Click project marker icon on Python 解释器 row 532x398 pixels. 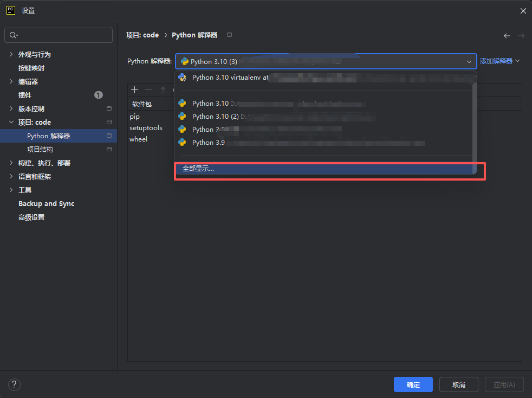pos(109,136)
